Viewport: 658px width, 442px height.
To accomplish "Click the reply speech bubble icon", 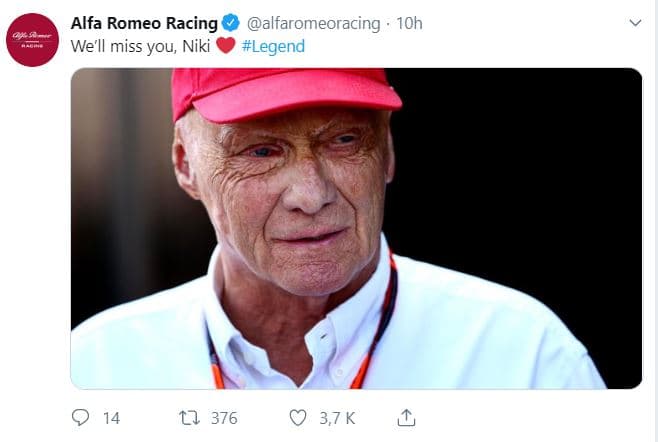I will pyautogui.click(x=81, y=417).
